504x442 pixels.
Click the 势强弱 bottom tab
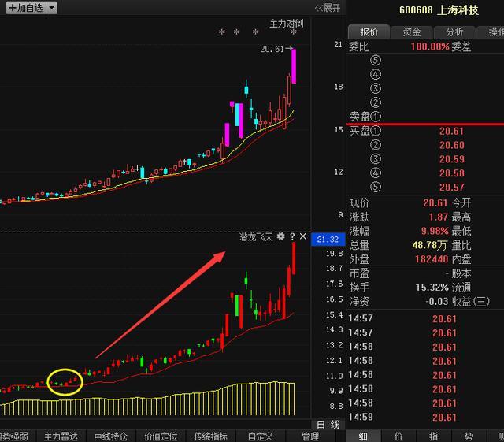point(16,436)
